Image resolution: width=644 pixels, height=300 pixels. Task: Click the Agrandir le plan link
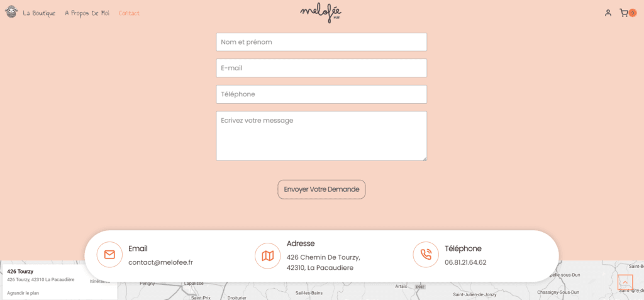click(x=23, y=294)
